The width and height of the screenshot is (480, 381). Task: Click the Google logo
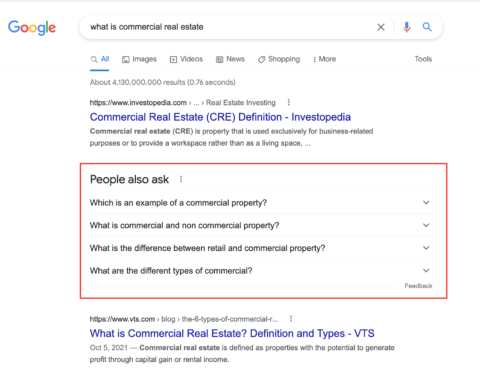pyautogui.click(x=32, y=27)
